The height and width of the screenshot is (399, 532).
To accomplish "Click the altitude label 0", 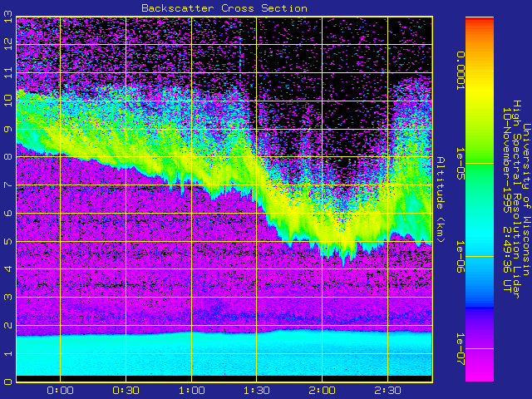I will [7, 382].
